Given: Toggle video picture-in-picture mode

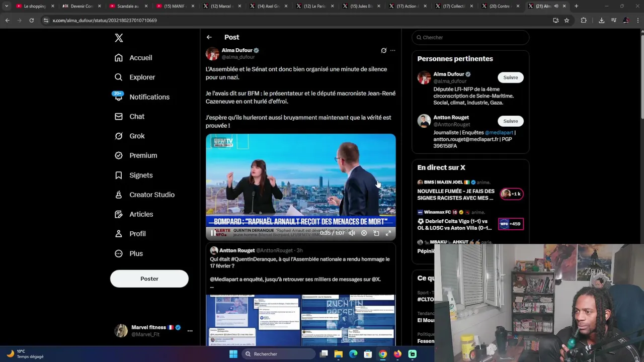Looking at the screenshot, I should [x=376, y=233].
